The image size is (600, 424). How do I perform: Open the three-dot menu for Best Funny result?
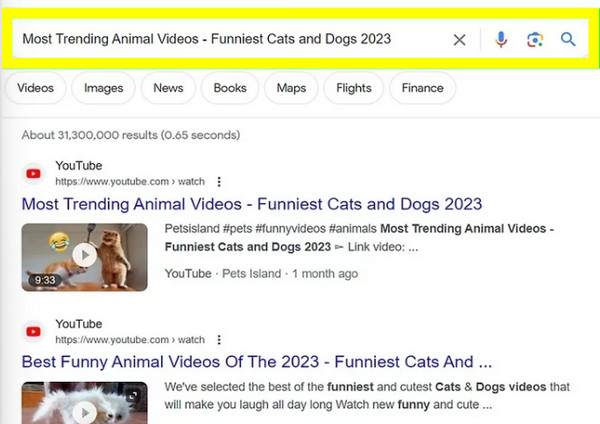[x=219, y=339]
